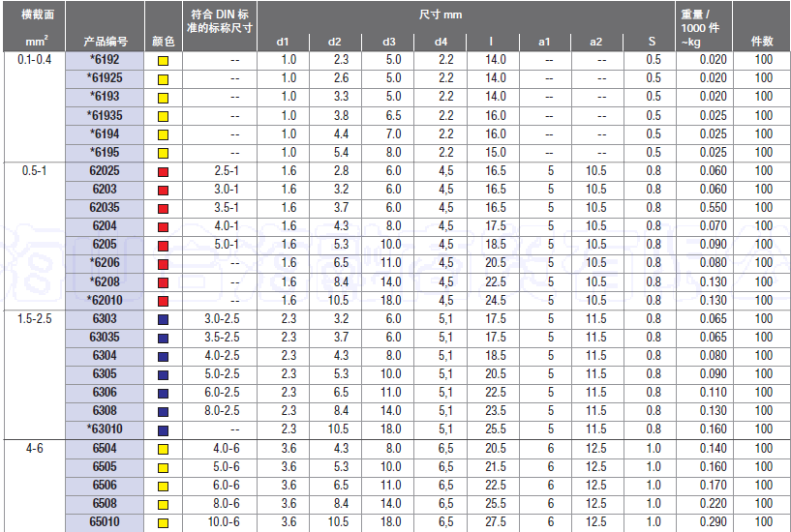Select the 1.5-2.5 cross-section group cell
The image size is (791, 532).
point(35,319)
